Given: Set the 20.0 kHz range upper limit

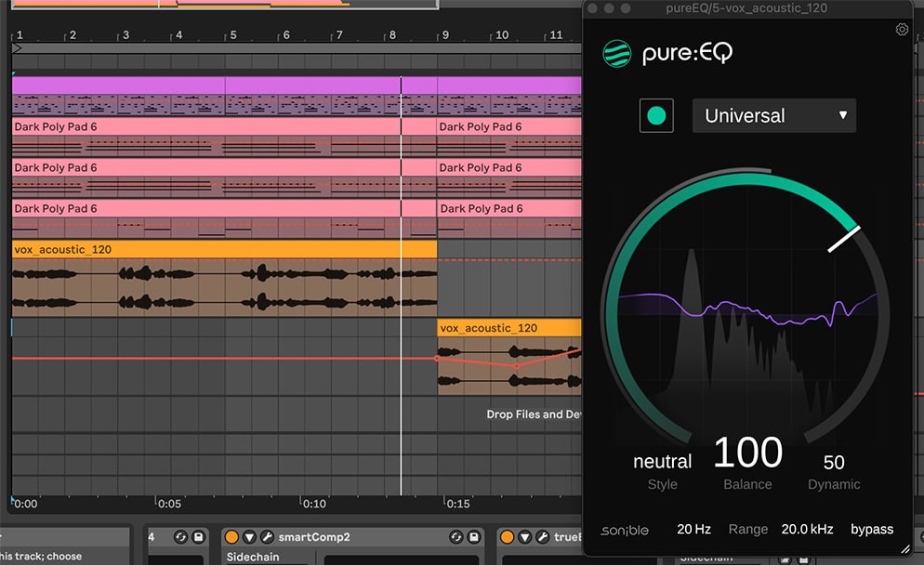Looking at the screenshot, I should coord(807,529).
